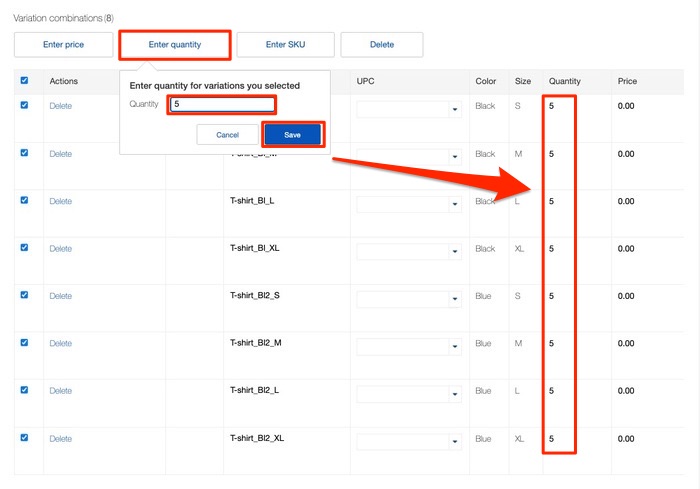
Task: Click price value for T-shirt_Bl2_S
Action: (626, 297)
